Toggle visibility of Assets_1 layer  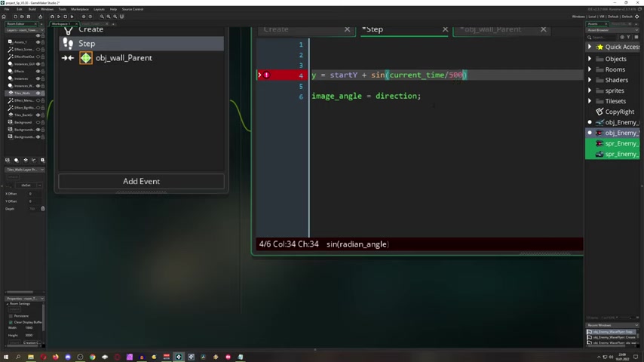38,42
